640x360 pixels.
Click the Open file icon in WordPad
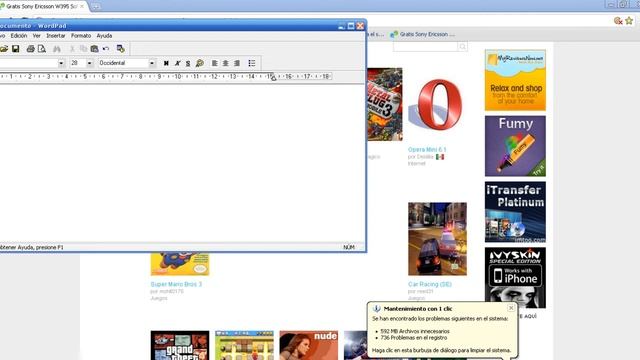4,49
